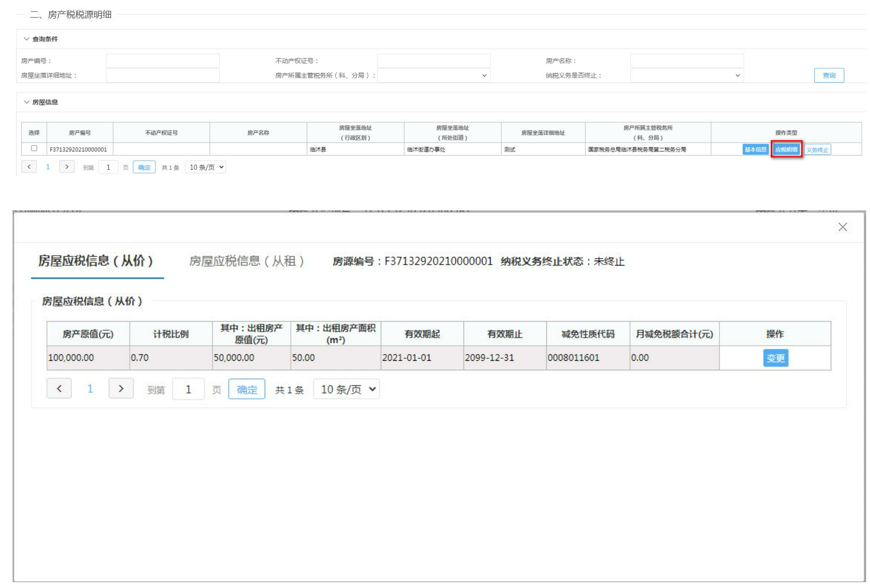Go to next page in upper table pager
870x588 pixels.
pyautogui.click(x=67, y=167)
